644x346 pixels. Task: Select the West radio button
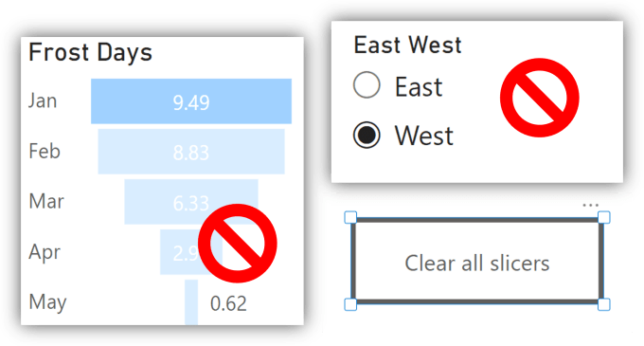tap(367, 135)
